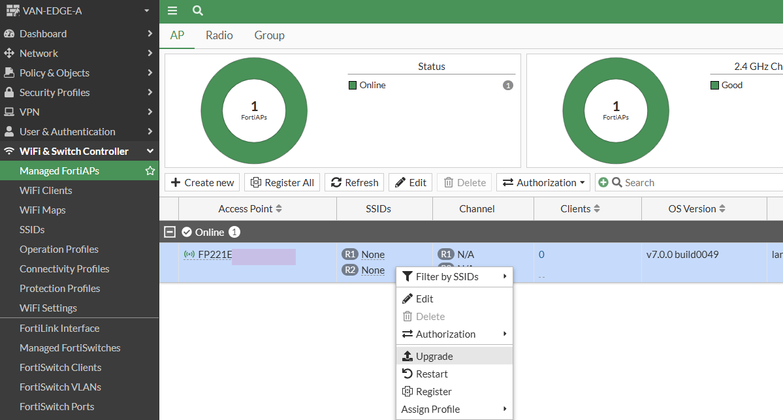
Task: Open Assign Profile submenu
Action: click(x=454, y=409)
